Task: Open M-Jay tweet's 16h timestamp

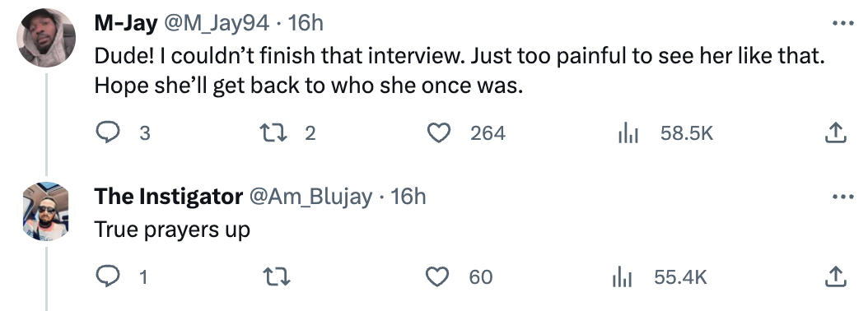Action: coord(306,23)
